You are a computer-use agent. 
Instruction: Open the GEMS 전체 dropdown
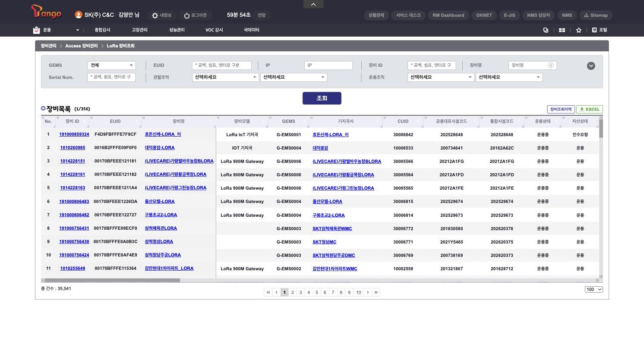click(111, 66)
